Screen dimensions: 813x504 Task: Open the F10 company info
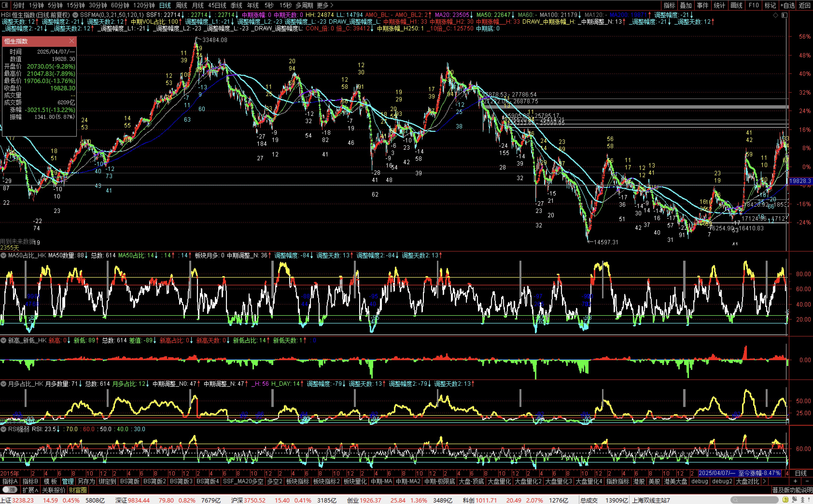pos(754,5)
